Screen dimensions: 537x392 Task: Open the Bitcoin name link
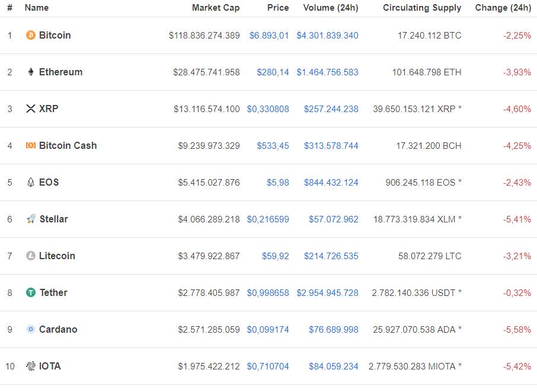point(55,35)
